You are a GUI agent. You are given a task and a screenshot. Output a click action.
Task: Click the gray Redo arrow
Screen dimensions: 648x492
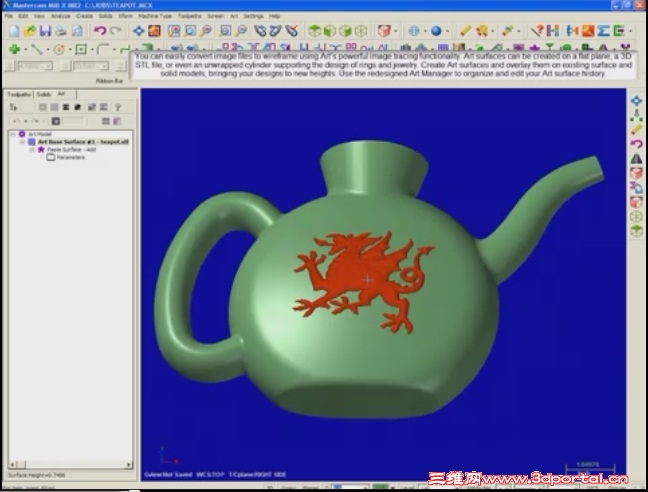tap(116, 31)
